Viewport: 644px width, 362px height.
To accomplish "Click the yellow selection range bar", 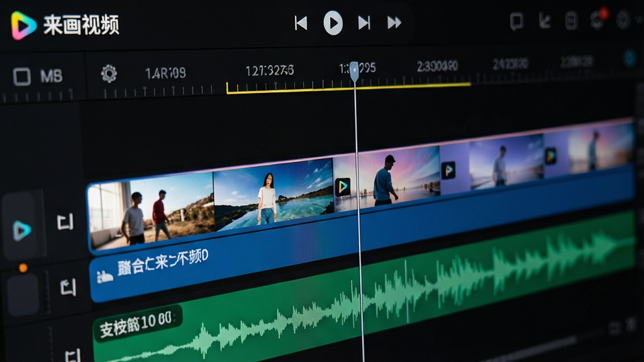I will click(x=348, y=88).
